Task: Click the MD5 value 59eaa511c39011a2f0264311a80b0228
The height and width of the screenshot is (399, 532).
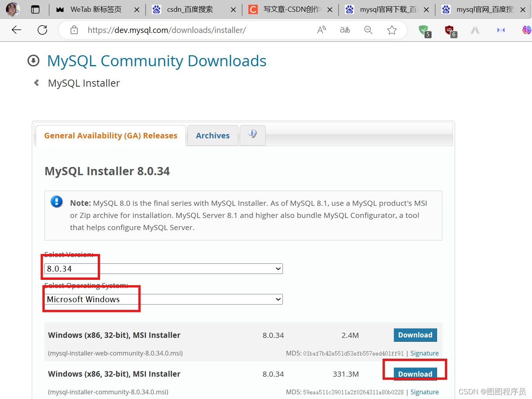Action: 353,392
